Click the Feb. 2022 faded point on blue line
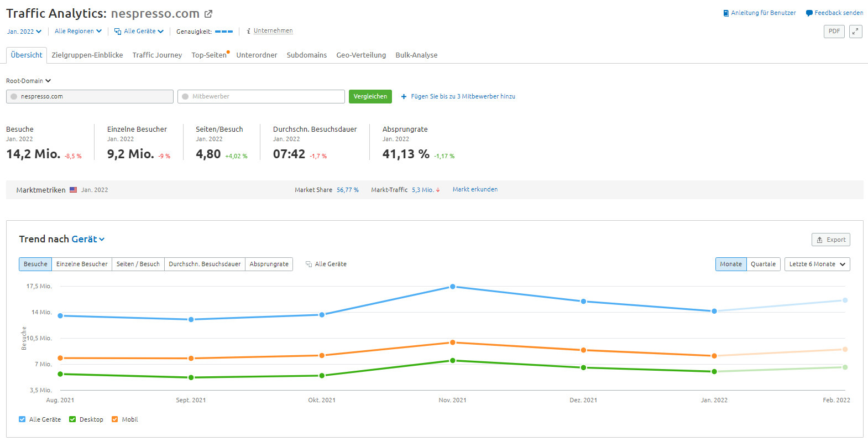This screenshot has width=868, height=441. [845, 300]
